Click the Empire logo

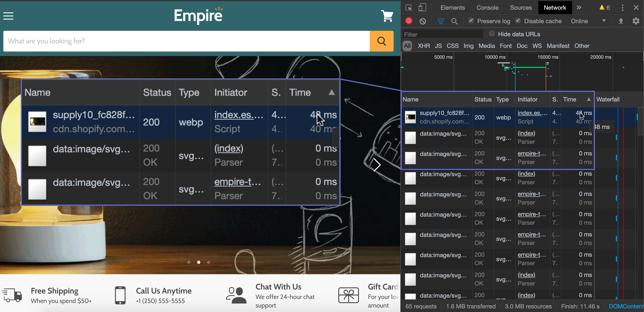pos(198,16)
